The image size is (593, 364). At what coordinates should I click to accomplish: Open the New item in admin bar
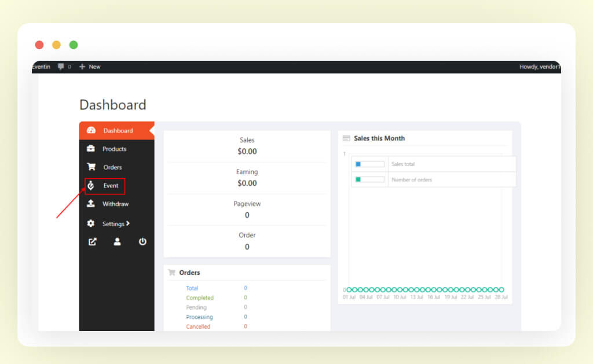[x=94, y=67]
